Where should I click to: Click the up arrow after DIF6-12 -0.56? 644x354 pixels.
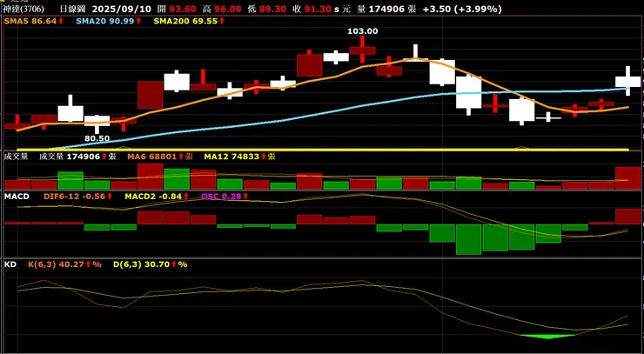click(x=110, y=197)
